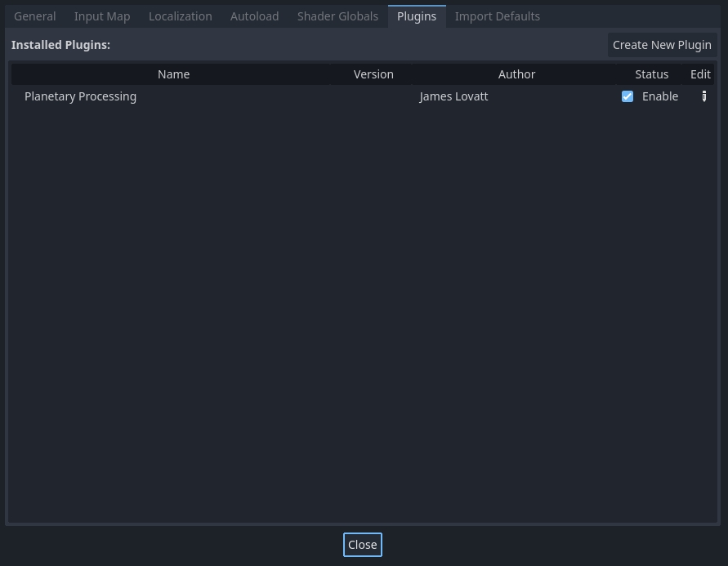The height and width of the screenshot is (566, 728).
Task: Open the edit pencil for Planetary Processing
Action: (703, 96)
